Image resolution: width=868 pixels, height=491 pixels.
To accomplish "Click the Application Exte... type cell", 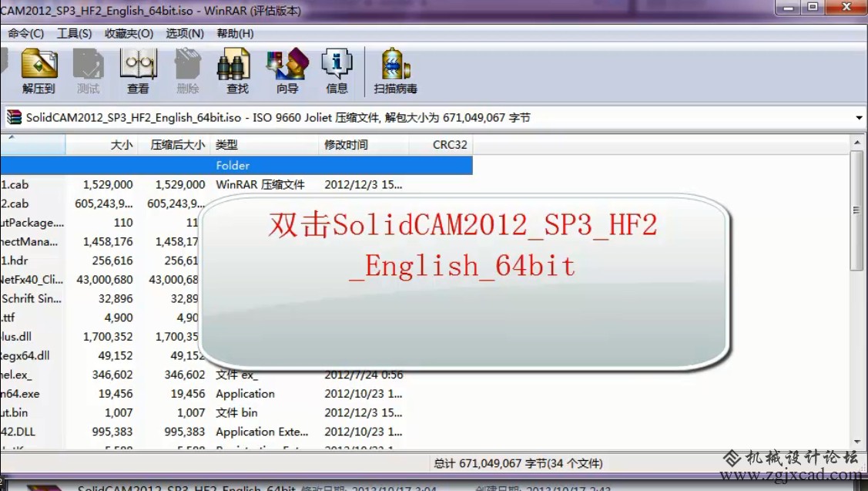I will pos(262,431).
